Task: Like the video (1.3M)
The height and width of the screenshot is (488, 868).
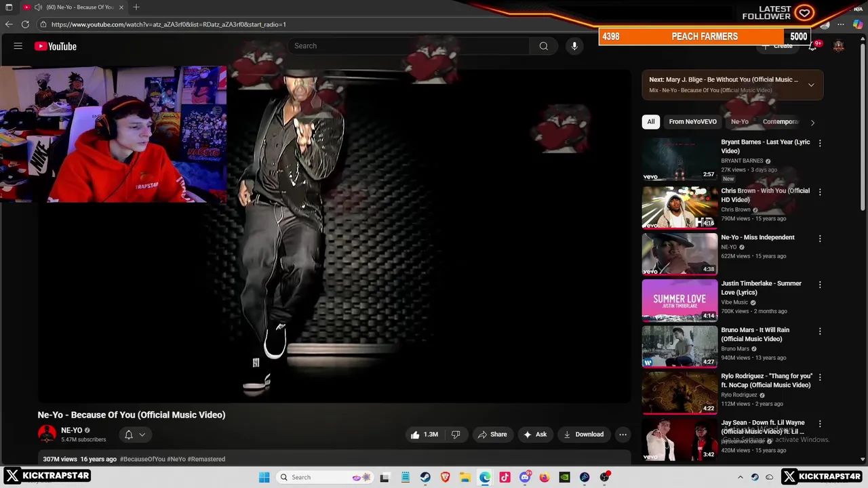Action: point(425,434)
